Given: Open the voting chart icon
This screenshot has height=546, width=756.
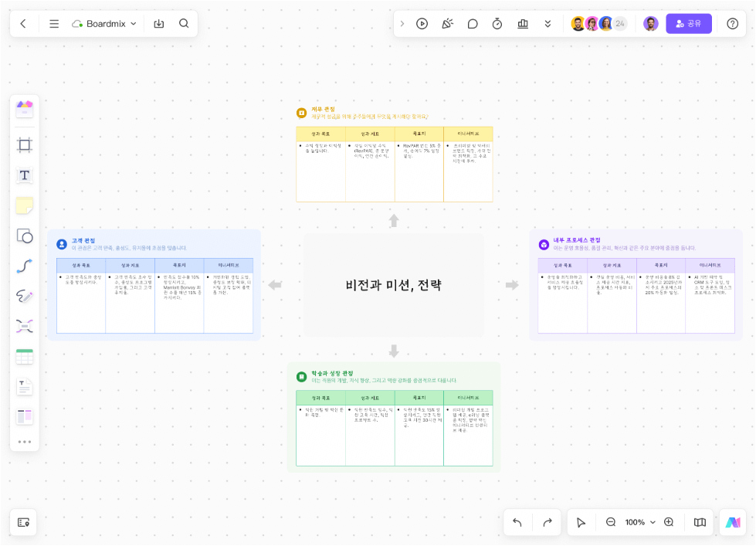Looking at the screenshot, I should [523, 24].
